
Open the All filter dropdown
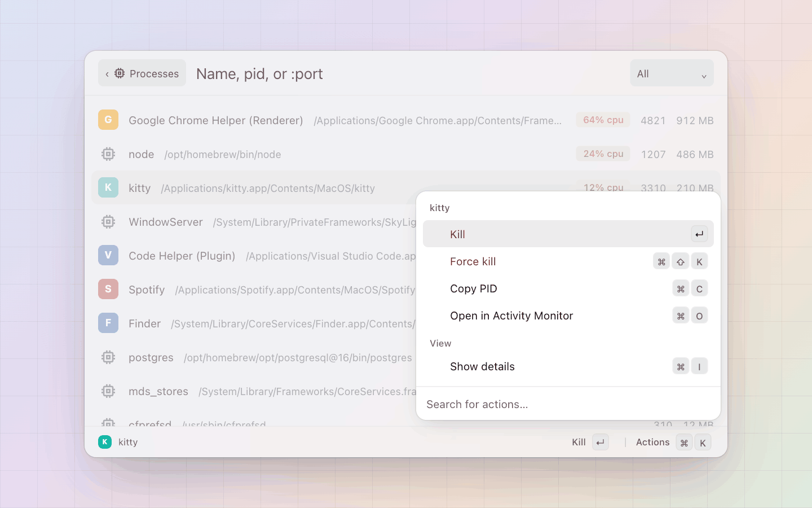[x=672, y=73]
